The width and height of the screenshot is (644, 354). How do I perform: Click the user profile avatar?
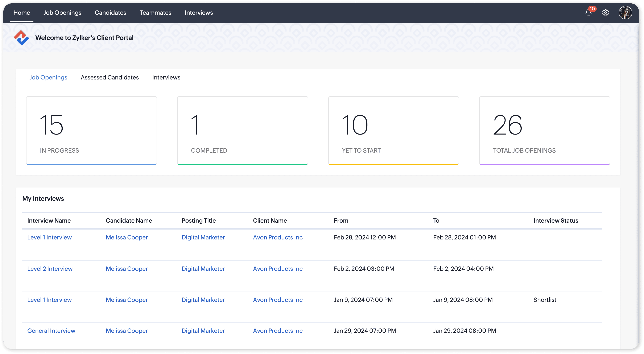[625, 13]
